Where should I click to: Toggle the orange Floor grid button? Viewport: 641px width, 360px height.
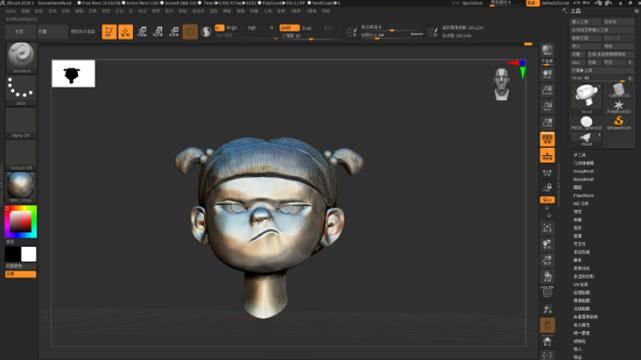547,156
